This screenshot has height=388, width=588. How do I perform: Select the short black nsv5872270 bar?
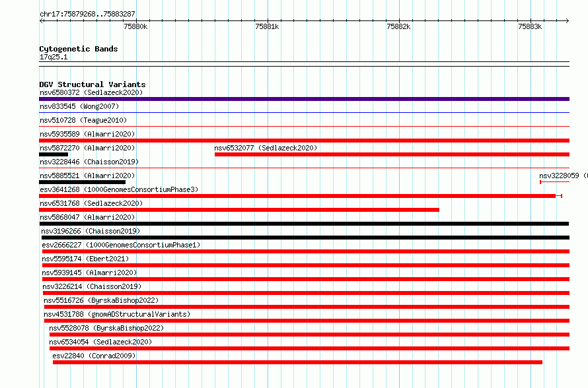click(x=54, y=154)
